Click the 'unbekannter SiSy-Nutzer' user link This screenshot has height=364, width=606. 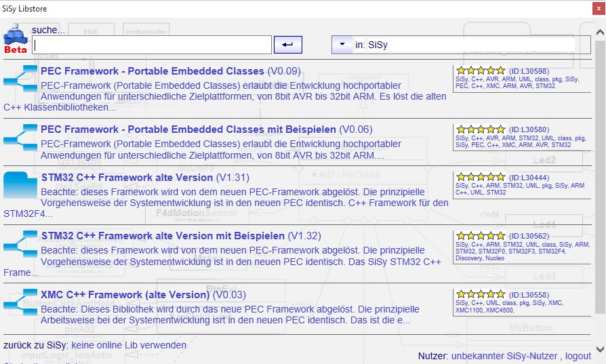pyautogui.click(x=504, y=356)
